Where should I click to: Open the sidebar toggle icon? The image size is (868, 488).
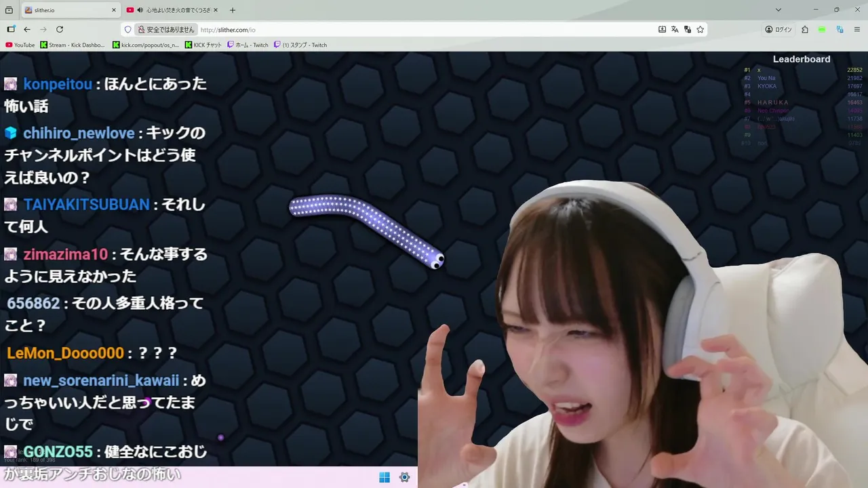(x=11, y=29)
